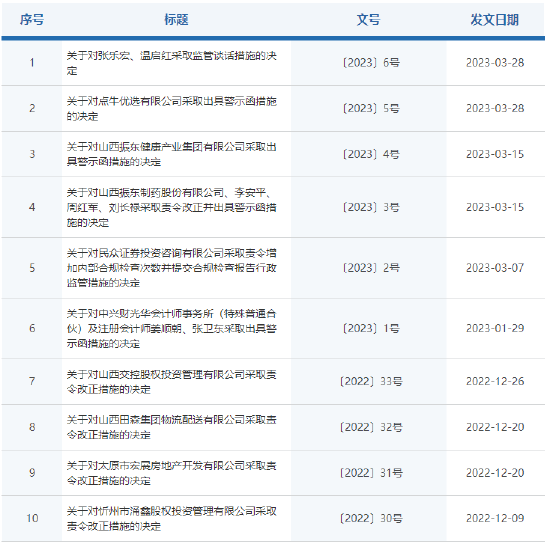This screenshot has width=550, height=544.
Task: Click the date 2022-12-26
Action: 495,382
